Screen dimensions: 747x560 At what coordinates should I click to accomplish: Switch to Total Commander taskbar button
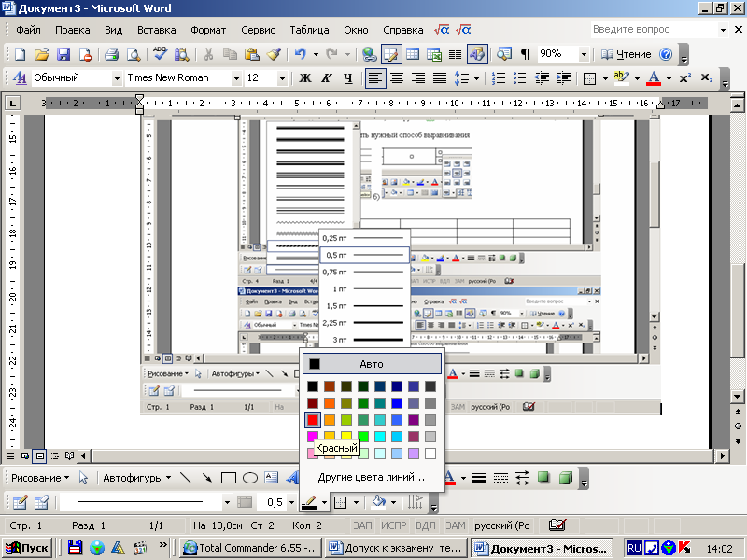tap(251, 548)
